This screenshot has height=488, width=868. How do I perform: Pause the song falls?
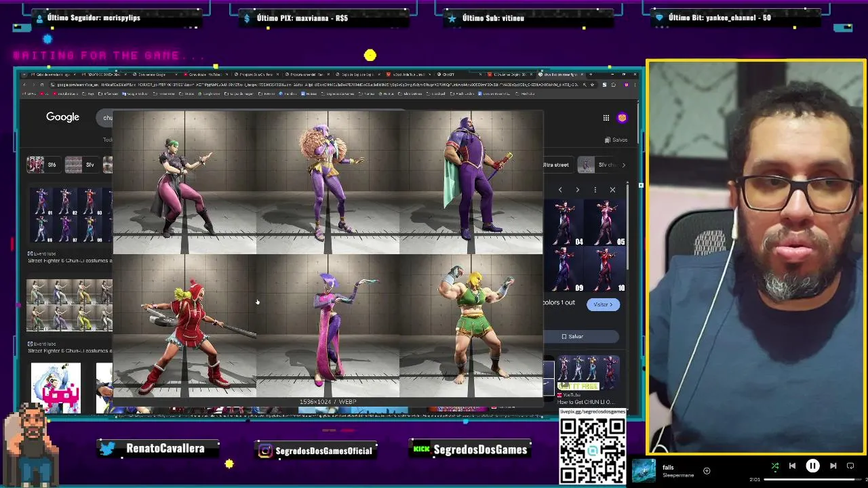pos(812,466)
